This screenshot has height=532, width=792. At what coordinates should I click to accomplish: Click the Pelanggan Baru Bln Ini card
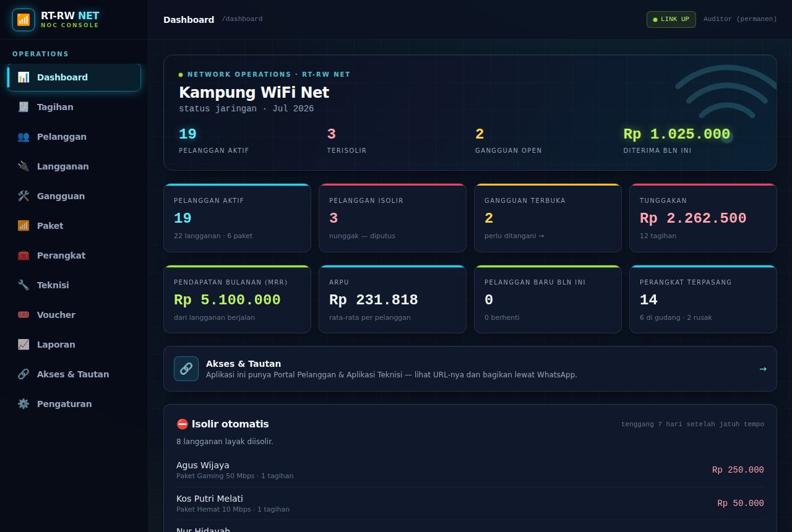548,299
